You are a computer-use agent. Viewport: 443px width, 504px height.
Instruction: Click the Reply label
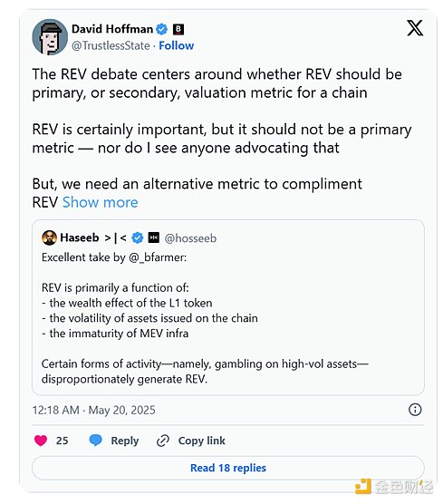point(125,441)
